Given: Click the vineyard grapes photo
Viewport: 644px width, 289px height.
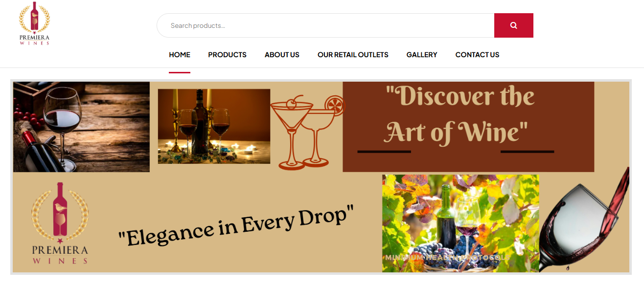Looking at the screenshot, I should click(x=460, y=223).
